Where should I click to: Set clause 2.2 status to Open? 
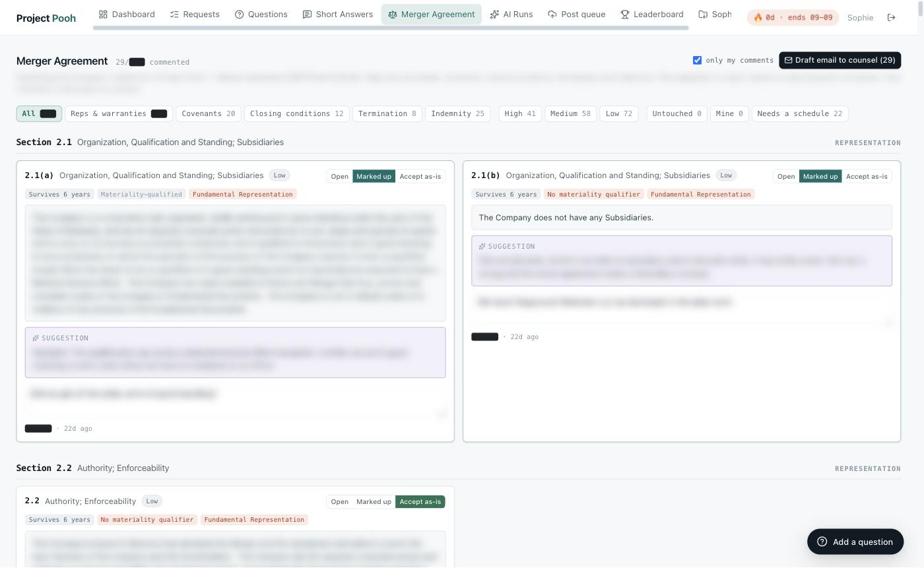[x=340, y=502]
